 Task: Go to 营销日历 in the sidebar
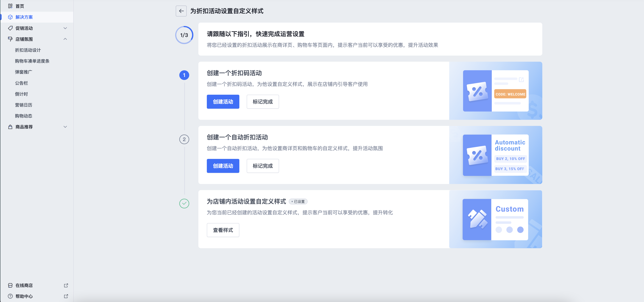click(24, 105)
